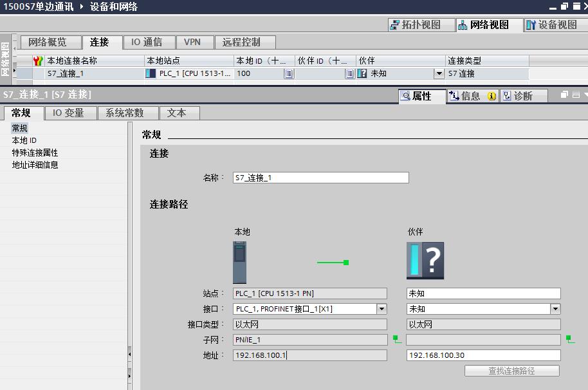Click the local PLC device image
The image size is (588, 390).
point(239,262)
